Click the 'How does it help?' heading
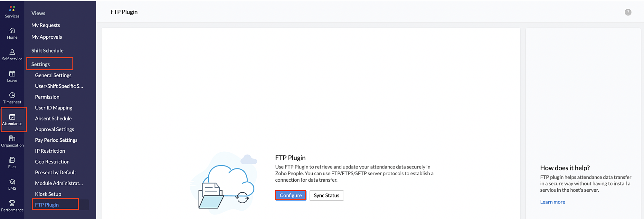The height and width of the screenshot is (219, 644). coord(565,168)
